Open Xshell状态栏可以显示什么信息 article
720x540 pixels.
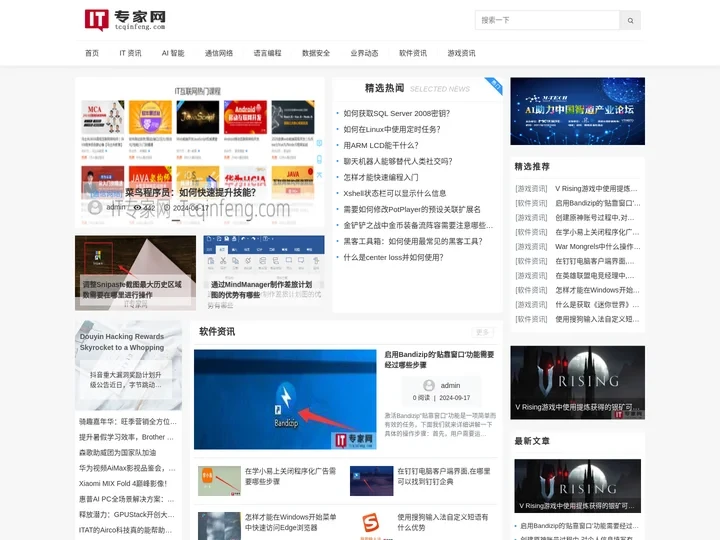click(x=394, y=193)
